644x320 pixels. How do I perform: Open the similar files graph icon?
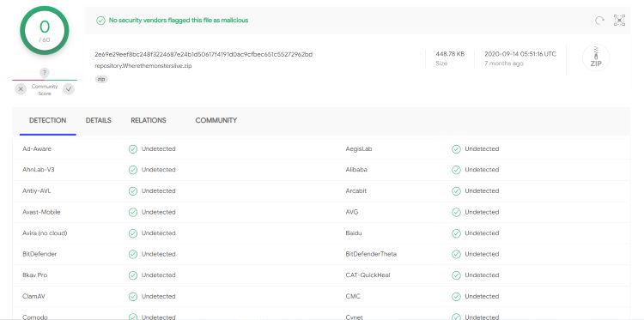pos(619,21)
